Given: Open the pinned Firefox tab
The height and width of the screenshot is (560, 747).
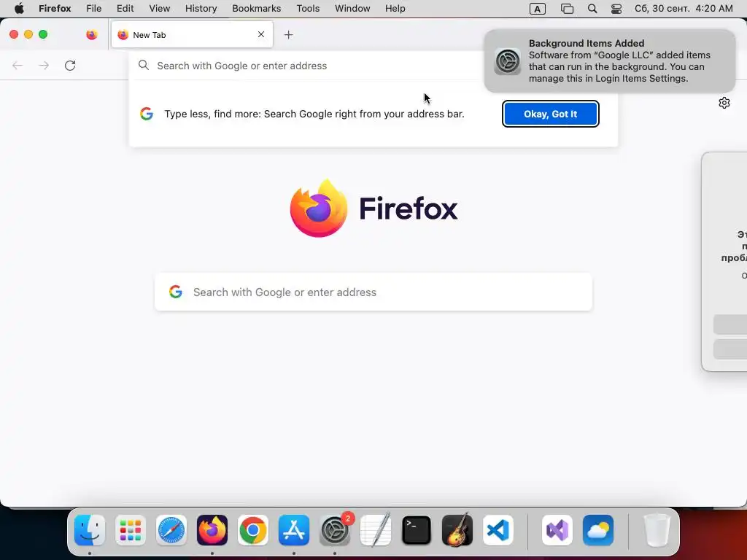Looking at the screenshot, I should [x=91, y=35].
